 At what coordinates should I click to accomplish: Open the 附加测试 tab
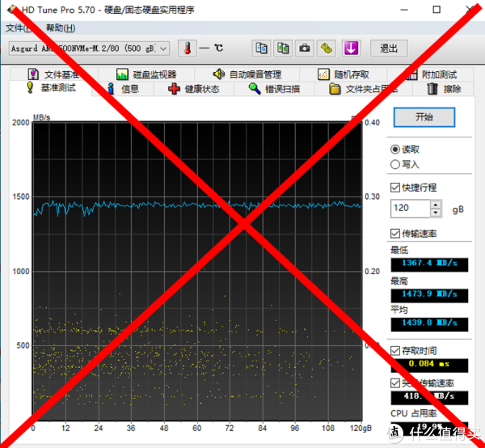pos(431,74)
